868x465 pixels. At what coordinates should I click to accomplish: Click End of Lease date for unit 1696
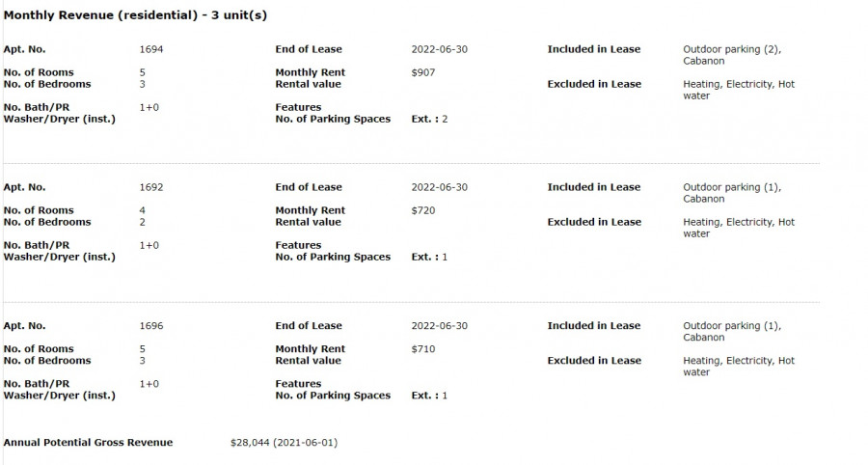(440, 325)
